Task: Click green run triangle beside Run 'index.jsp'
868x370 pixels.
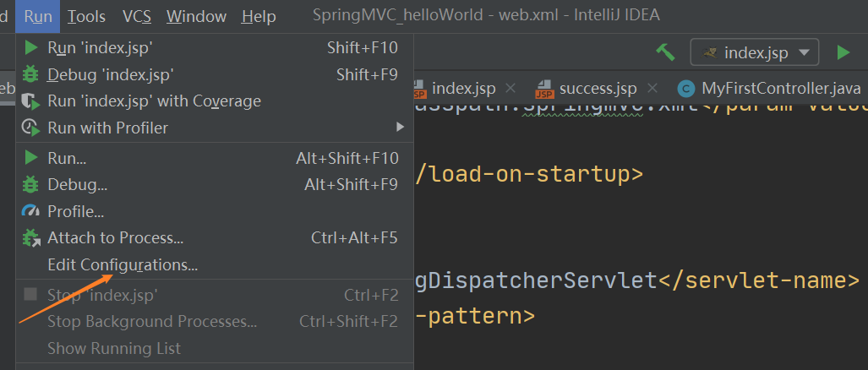Action: pyautogui.click(x=30, y=48)
